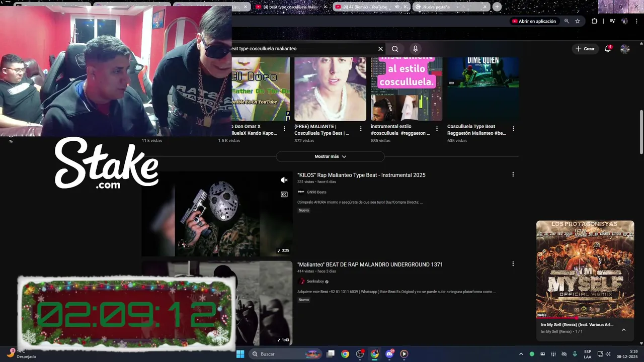644x362 pixels.
Task: Open options for Don Omar X short
Action: (x=284, y=129)
